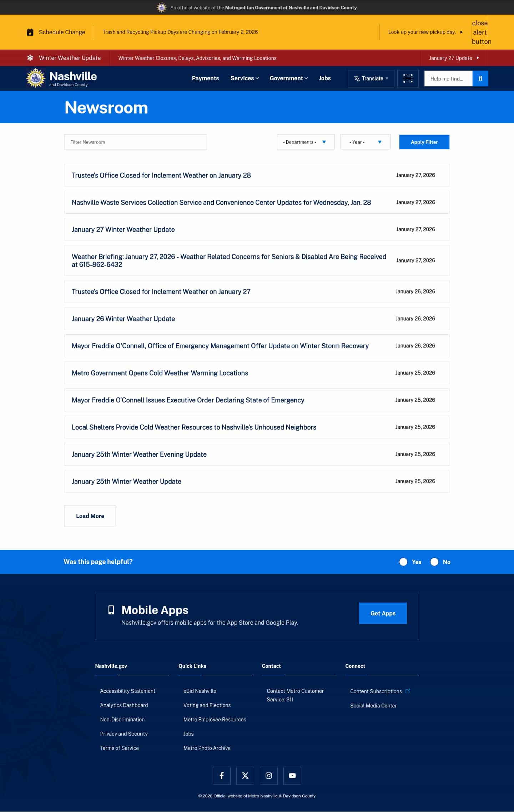Viewport: 514px width, 812px height.
Task: Open Jobs in the top navigation
Action: [x=325, y=78]
